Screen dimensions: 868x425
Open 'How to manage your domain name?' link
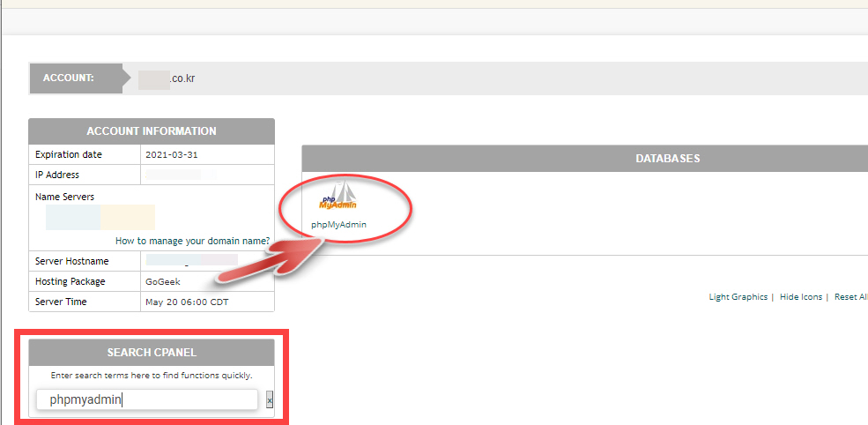[x=193, y=241]
